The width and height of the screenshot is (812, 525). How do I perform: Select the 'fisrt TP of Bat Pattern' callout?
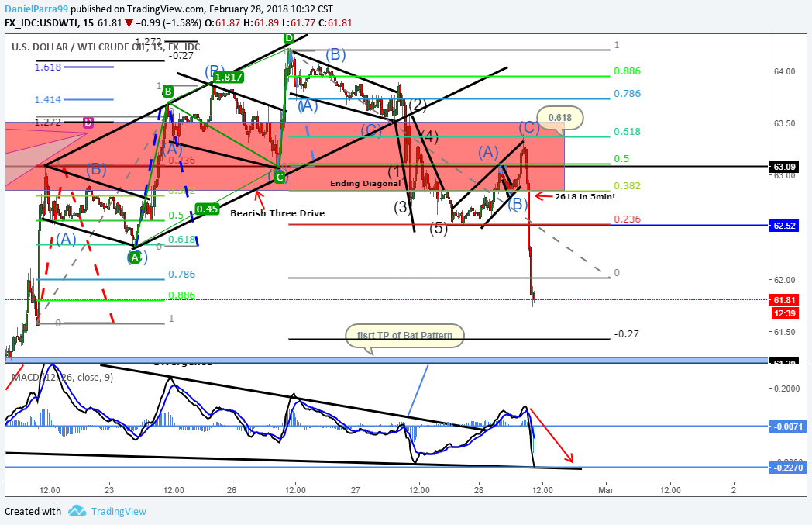pos(404,335)
